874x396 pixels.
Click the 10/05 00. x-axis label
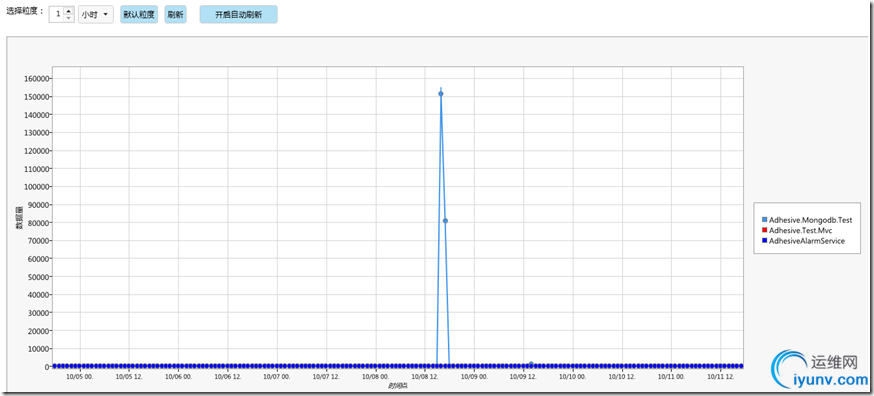(80, 376)
